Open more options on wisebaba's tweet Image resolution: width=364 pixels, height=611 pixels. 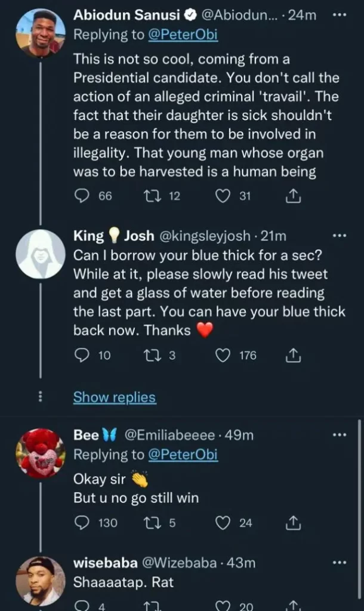pos(338,563)
